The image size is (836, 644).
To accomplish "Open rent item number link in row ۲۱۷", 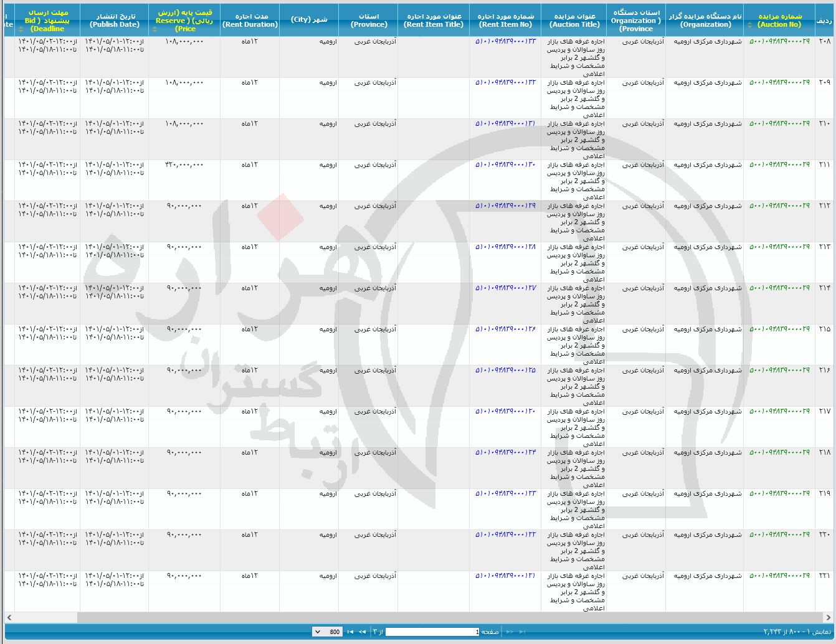I will click(505, 411).
